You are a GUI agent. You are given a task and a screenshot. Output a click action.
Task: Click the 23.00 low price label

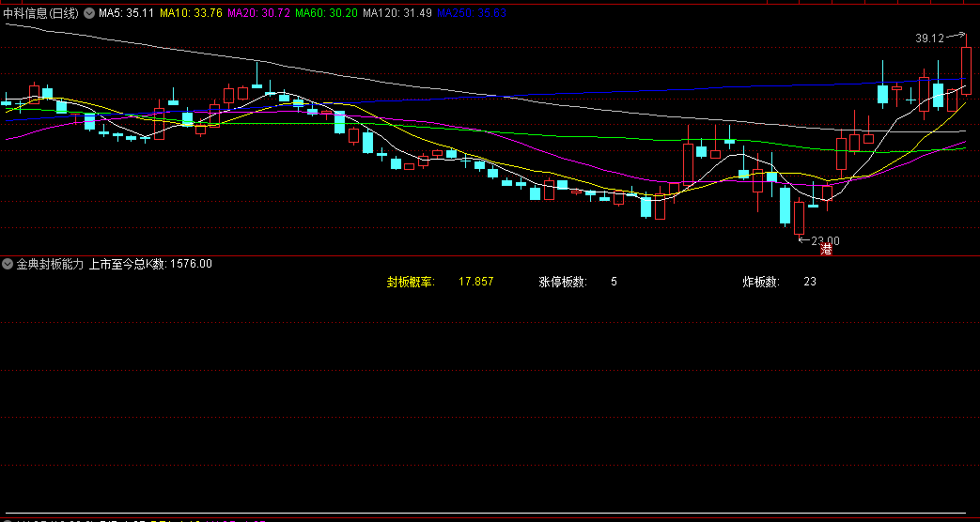click(826, 241)
